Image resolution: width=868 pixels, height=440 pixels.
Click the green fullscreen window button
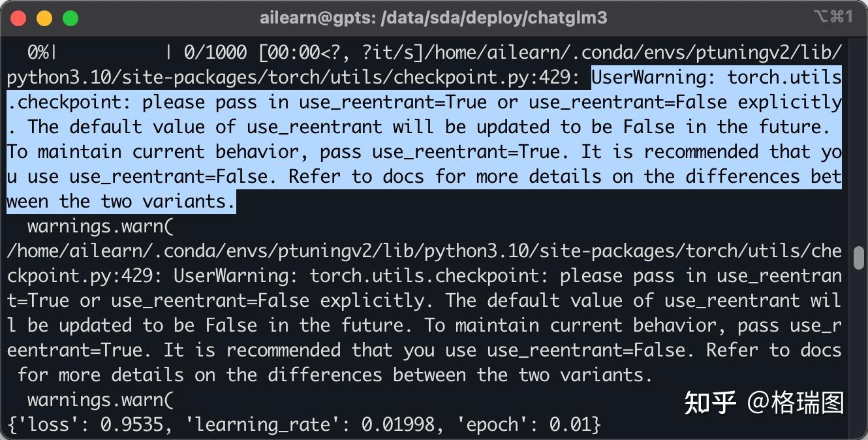(70, 18)
